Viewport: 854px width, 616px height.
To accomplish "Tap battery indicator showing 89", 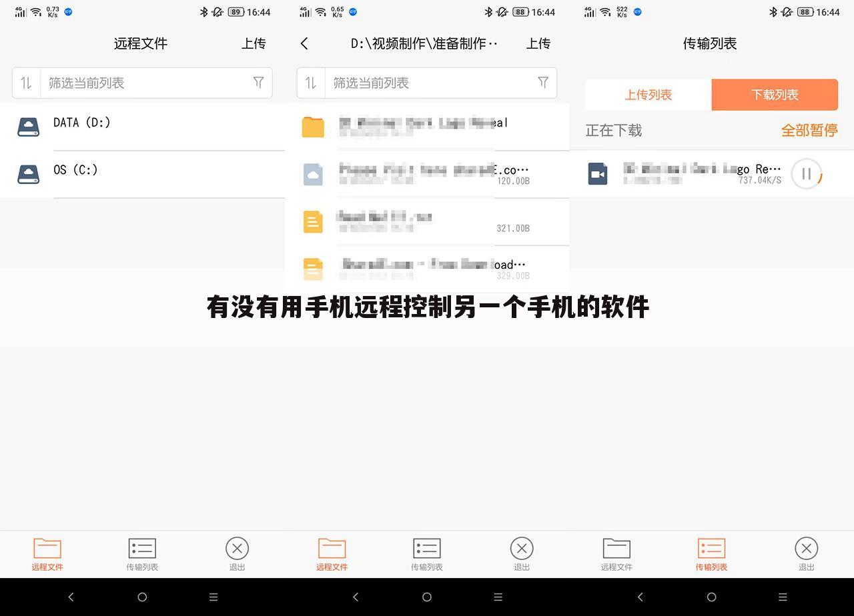I will click(236, 12).
